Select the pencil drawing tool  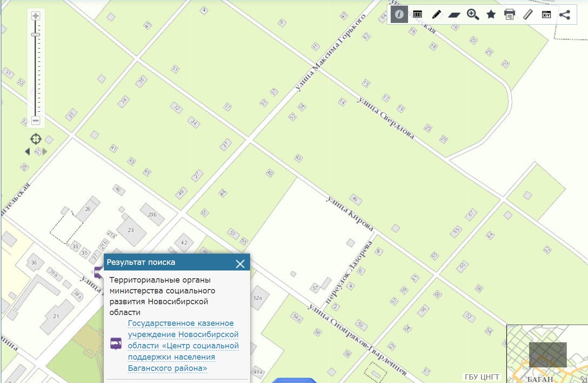[x=436, y=14]
